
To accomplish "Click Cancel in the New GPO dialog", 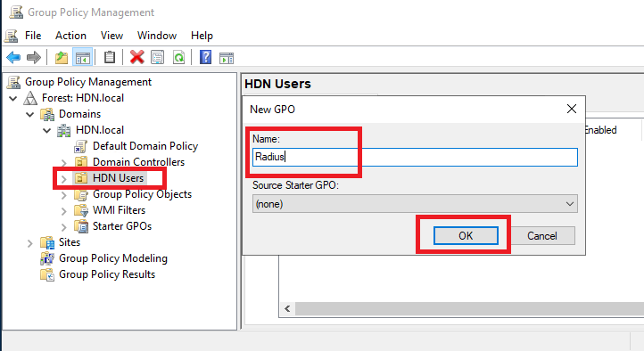I will 542,236.
